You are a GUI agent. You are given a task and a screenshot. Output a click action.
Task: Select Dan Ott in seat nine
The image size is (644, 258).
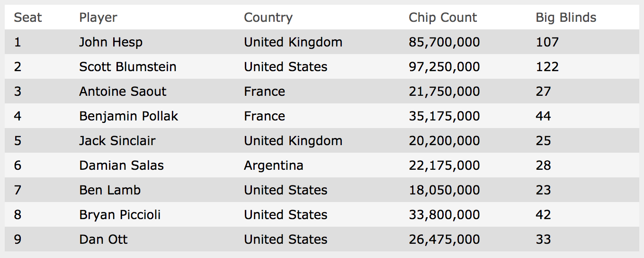tap(103, 240)
